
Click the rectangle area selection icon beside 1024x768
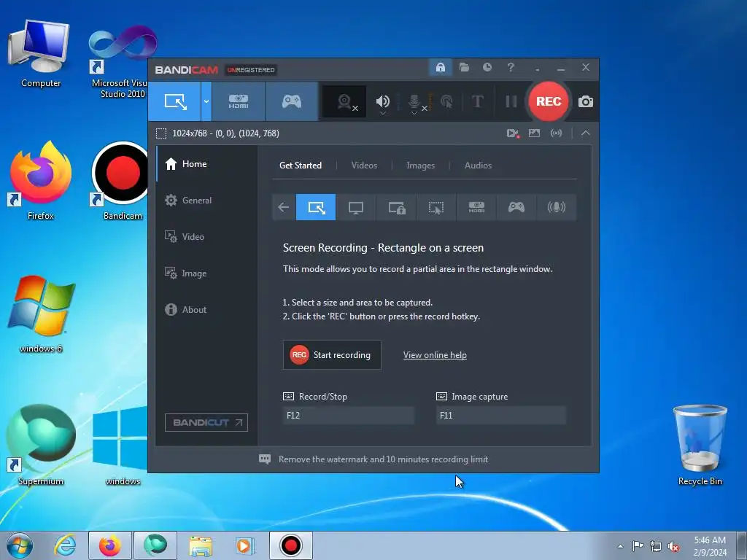161,133
